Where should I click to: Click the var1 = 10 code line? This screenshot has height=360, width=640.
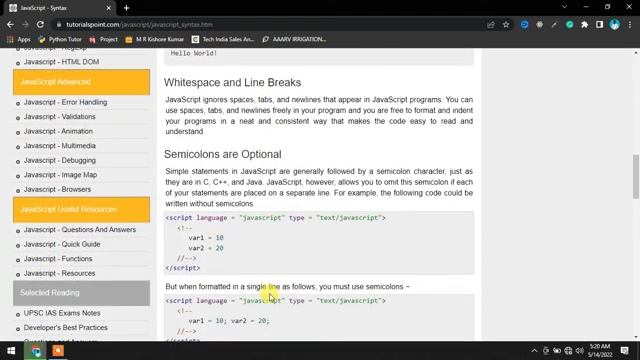206,238
